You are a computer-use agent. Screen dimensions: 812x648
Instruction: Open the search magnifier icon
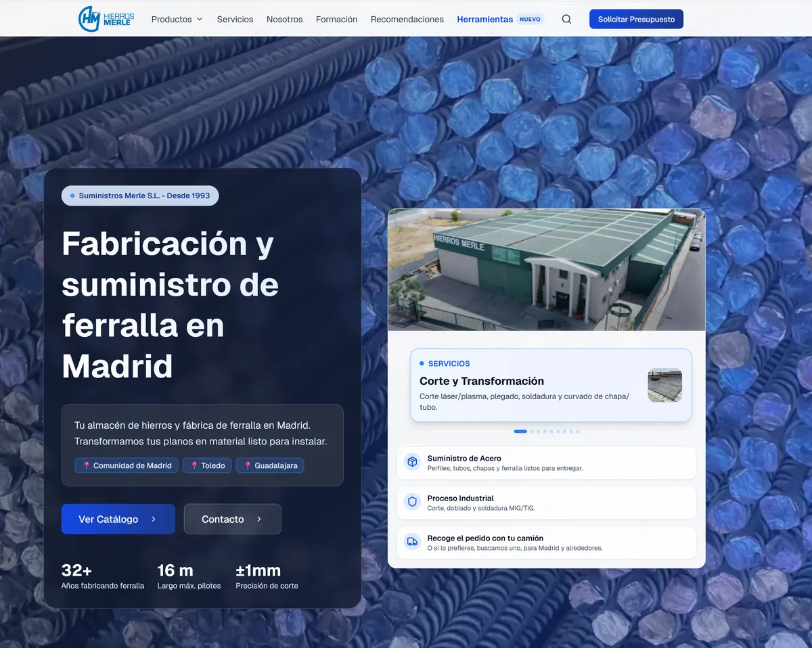click(566, 19)
